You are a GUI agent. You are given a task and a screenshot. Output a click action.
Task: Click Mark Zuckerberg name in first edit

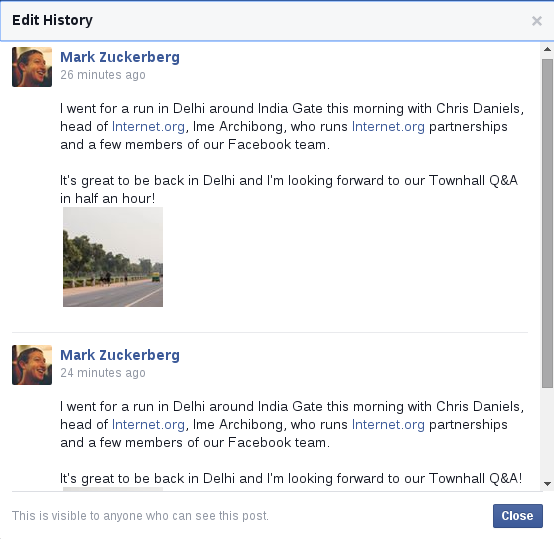(x=120, y=57)
